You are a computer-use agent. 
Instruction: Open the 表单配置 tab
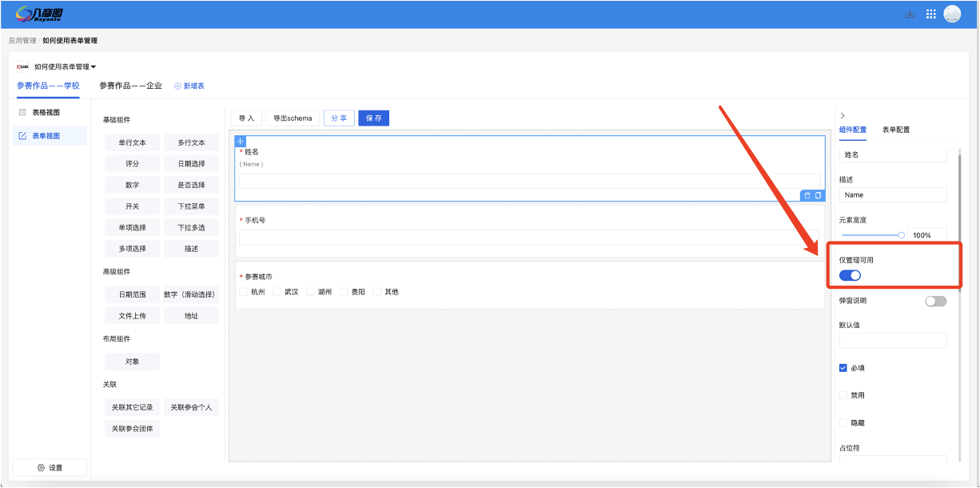click(x=895, y=130)
